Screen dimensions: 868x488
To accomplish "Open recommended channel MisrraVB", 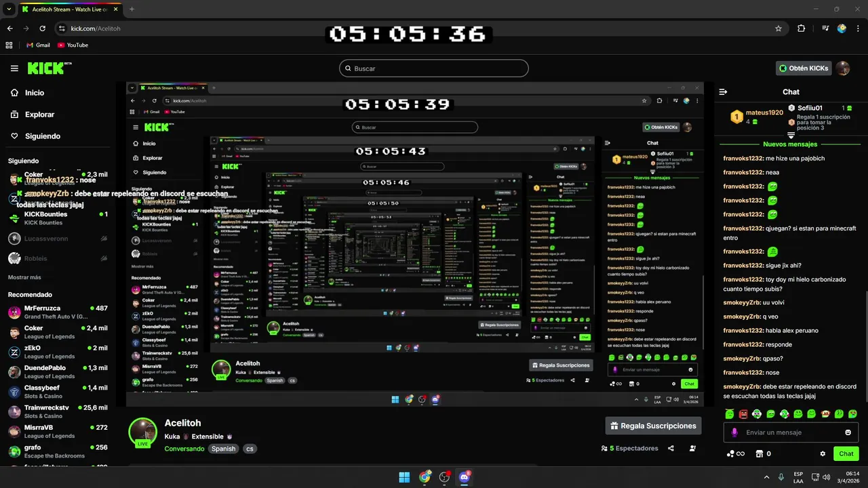I will click(58, 431).
